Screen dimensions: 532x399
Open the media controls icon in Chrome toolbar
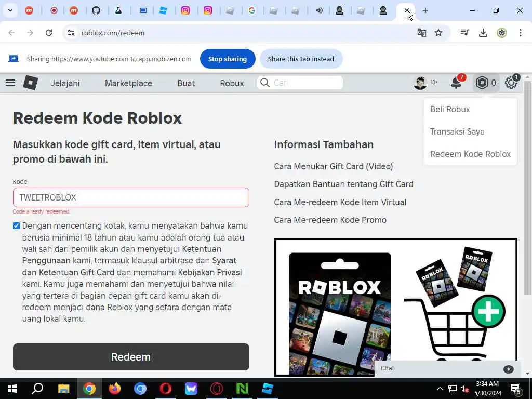(464, 33)
